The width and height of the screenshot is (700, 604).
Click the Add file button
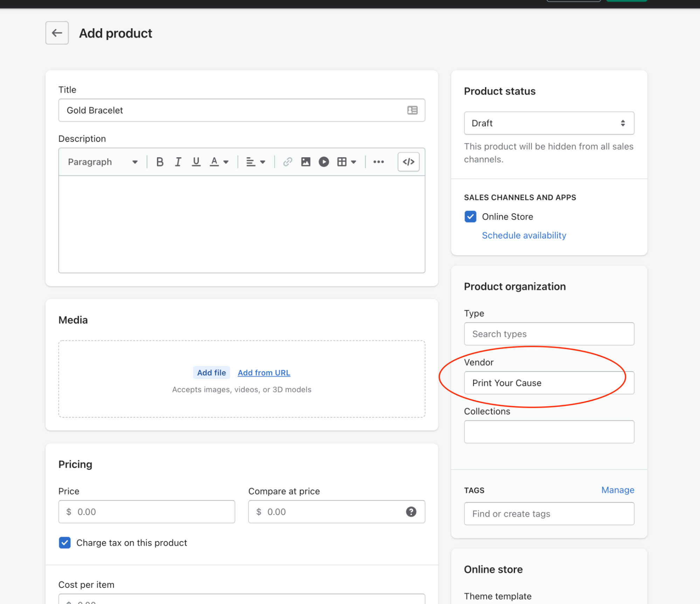coord(211,373)
